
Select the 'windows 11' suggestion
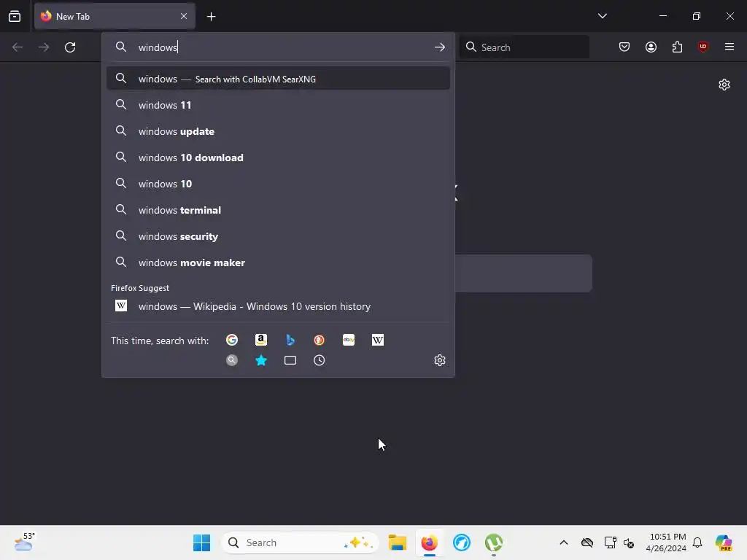point(278,105)
